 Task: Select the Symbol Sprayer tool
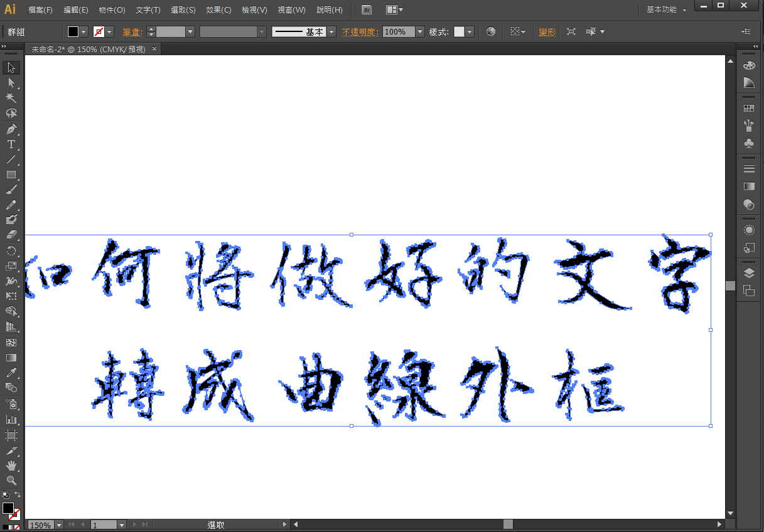11,404
